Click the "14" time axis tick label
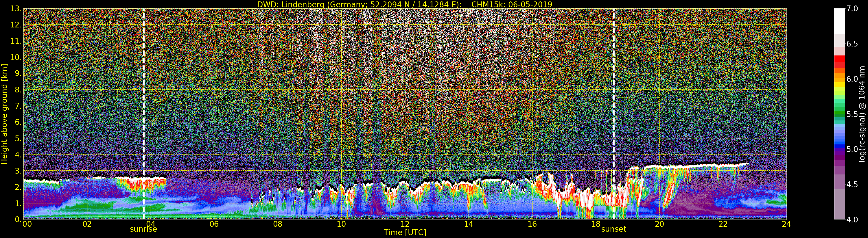The image size is (868, 238). (x=468, y=224)
